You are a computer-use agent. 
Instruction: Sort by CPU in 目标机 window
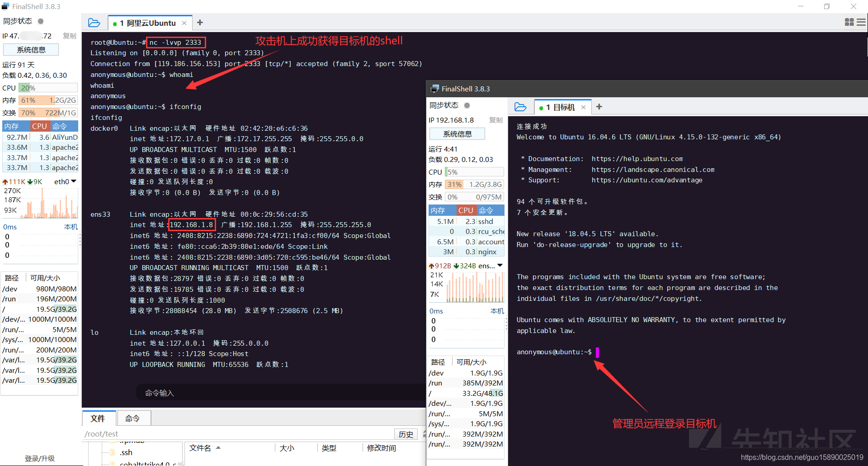tap(466, 210)
